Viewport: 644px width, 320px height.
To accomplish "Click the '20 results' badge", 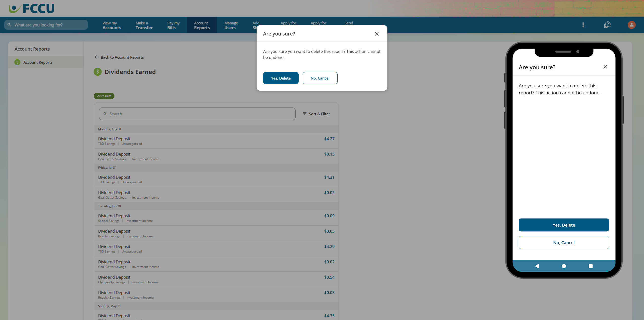I will [104, 96].
